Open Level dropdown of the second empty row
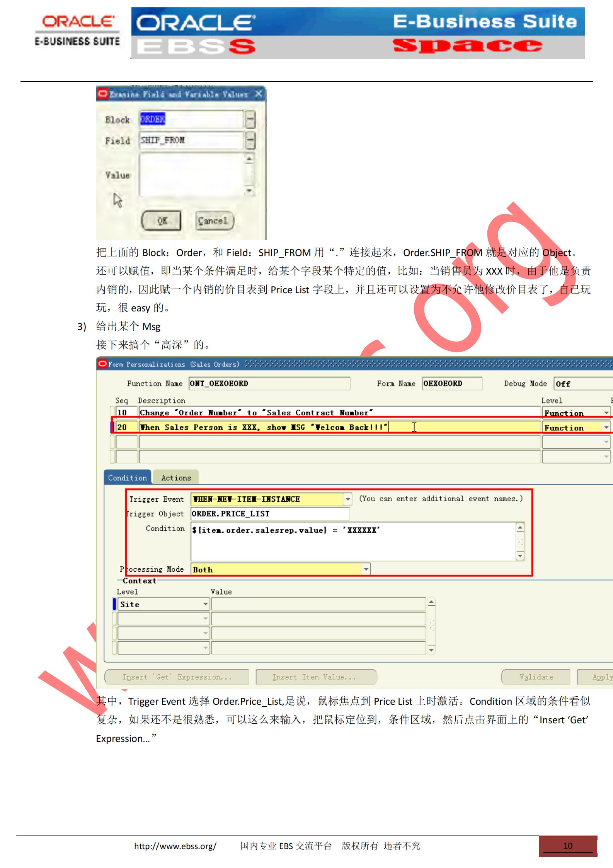The image size is (613, 868). pyautogui.click(x=606, y=456)
